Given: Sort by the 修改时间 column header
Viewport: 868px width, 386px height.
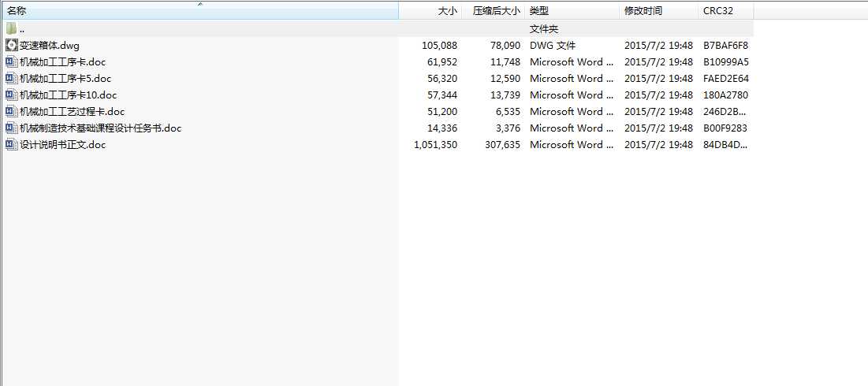Looking at the screenshot, I should [659, 10].
